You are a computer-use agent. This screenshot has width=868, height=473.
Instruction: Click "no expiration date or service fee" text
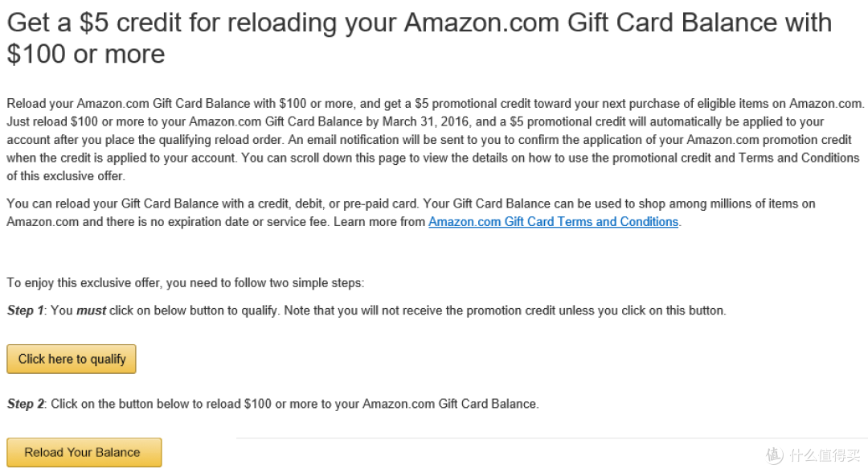point(239,221)
